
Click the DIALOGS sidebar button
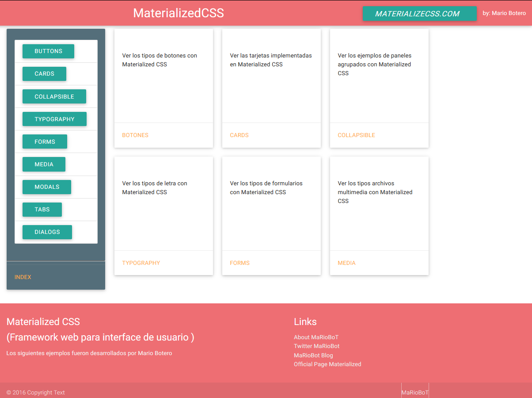47,232
